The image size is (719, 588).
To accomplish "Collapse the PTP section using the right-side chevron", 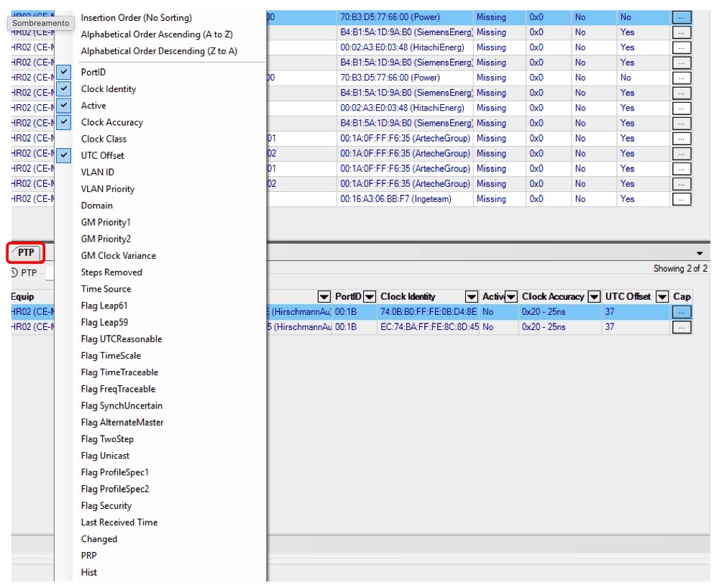I will [700, 253].
